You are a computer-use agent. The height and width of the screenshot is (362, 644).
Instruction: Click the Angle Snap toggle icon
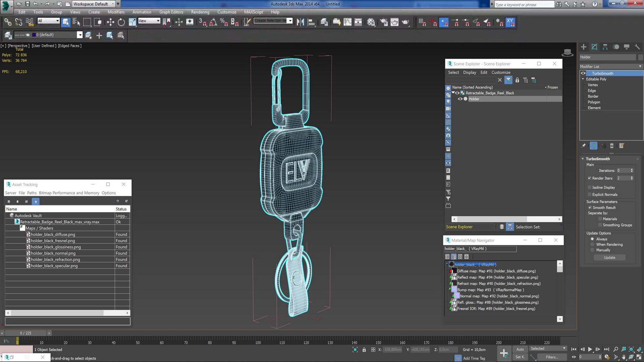[x=213, y=22]
